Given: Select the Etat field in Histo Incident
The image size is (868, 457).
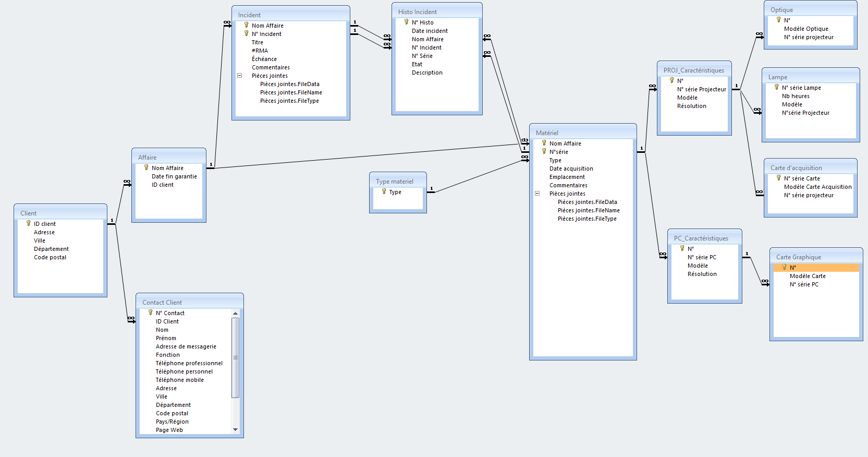Looking at the screenshot, I should [x=417, y=64].
